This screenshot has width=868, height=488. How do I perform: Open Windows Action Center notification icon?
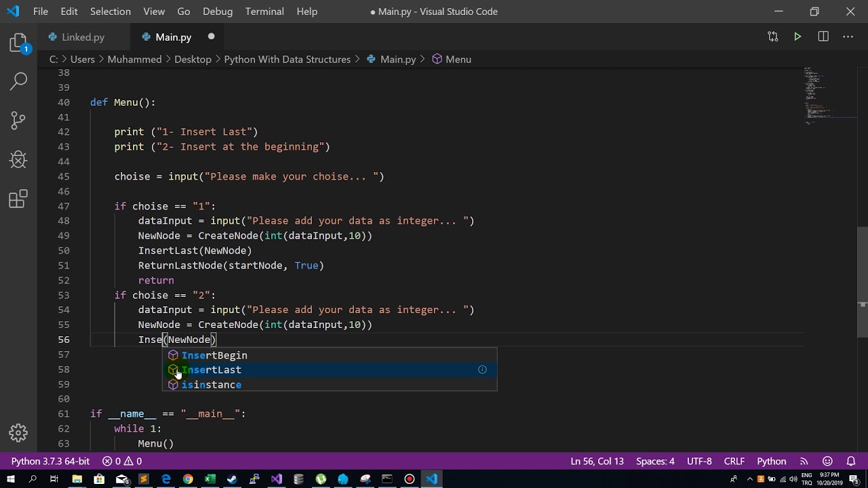(854, 479)
